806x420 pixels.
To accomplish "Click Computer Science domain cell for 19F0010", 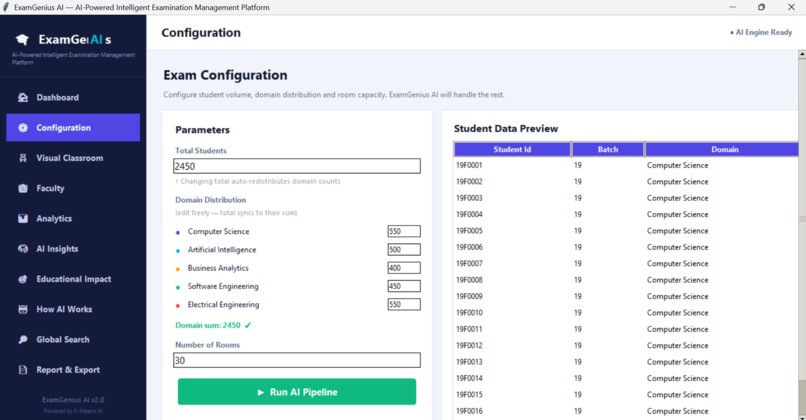I will pos(677,313).
